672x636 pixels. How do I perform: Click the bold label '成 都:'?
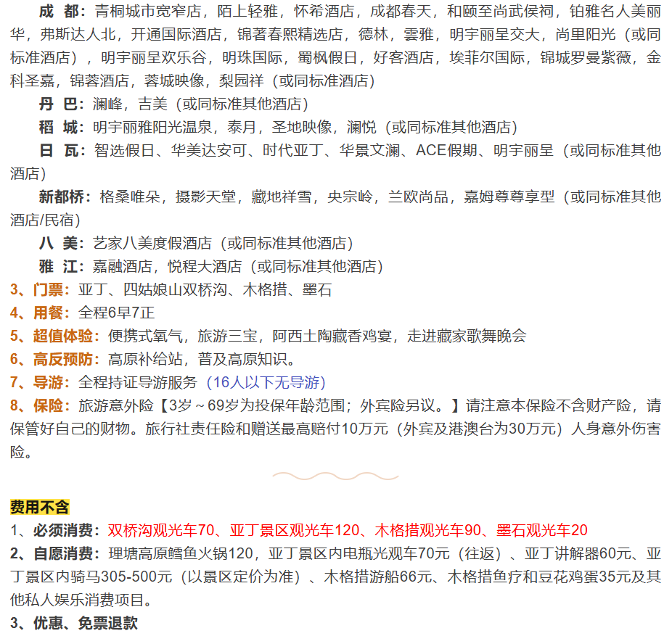[x=62, y=11]
